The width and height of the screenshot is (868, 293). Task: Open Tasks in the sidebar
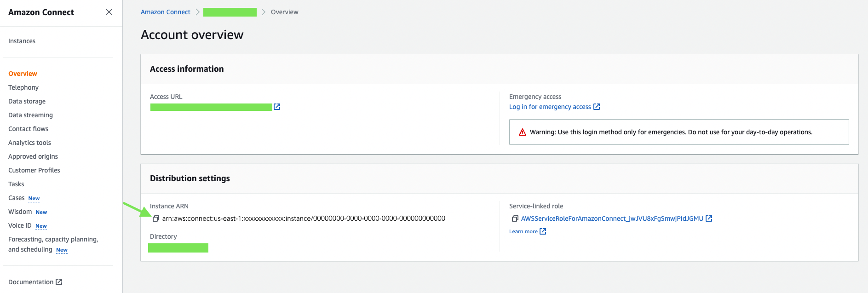pos(16,184)
